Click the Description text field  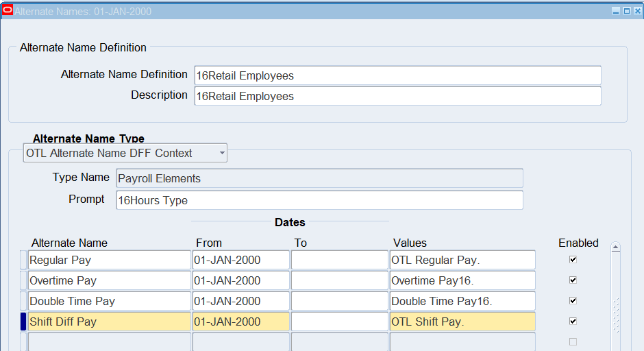coord(397,96)
